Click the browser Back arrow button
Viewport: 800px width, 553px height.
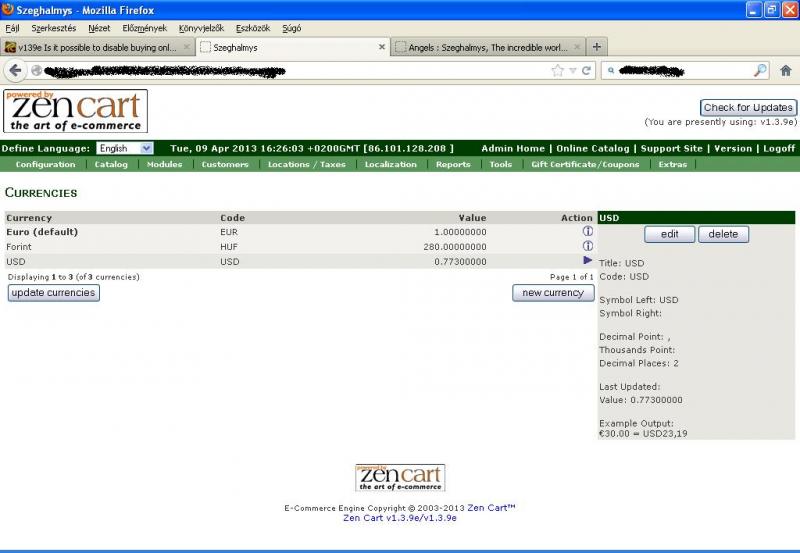(15, 70)
